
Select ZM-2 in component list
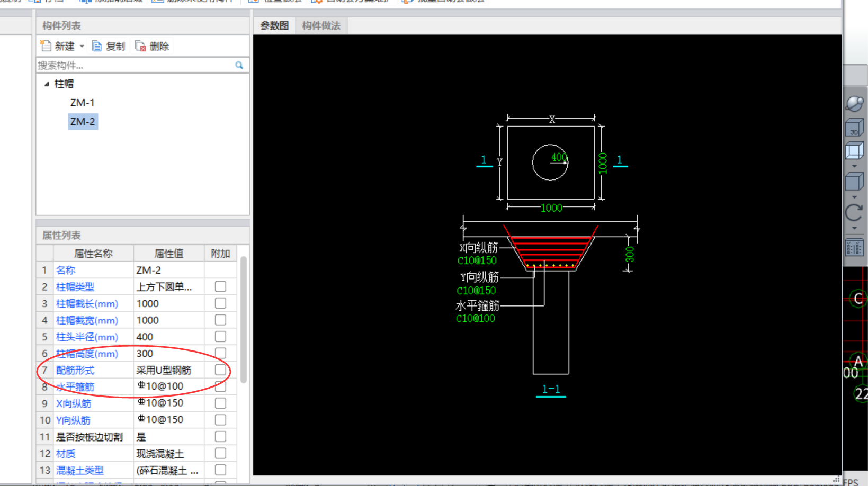click(x=83, y=122)
